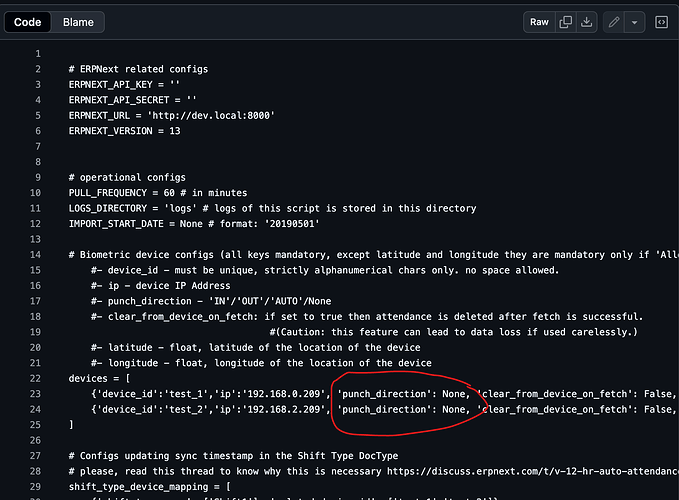Click the ERPNEXT_URL line of code
Viewport: 679px width, 500px height.
point(171,116)
